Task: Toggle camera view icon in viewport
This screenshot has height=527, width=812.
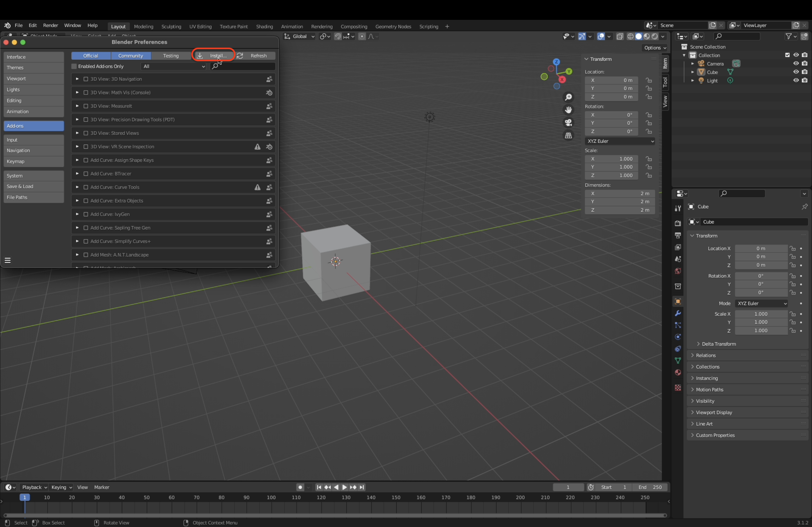Action: pos(568,122)
